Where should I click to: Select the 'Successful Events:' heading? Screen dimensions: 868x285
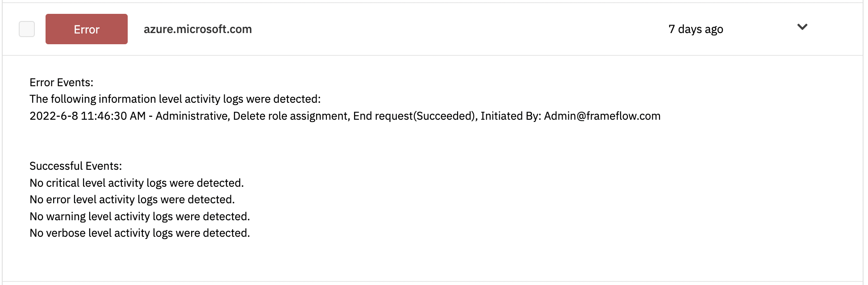[x=76, y=166]
